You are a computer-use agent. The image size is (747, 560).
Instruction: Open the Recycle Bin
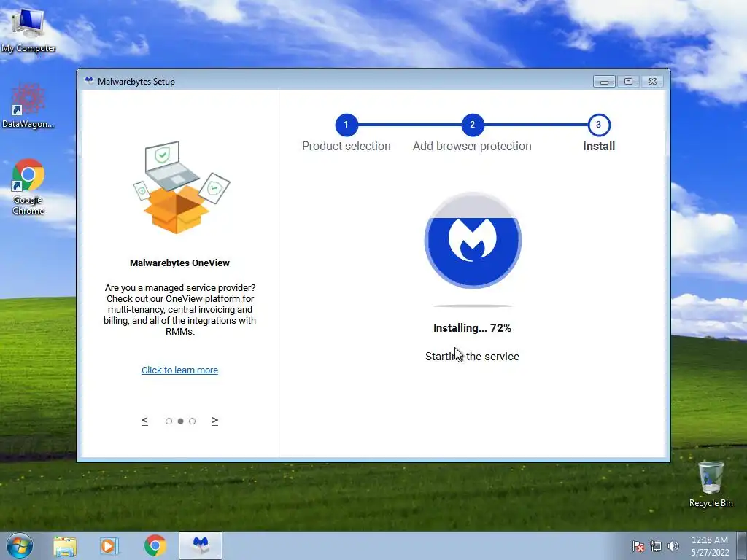[x=711, y=484]
